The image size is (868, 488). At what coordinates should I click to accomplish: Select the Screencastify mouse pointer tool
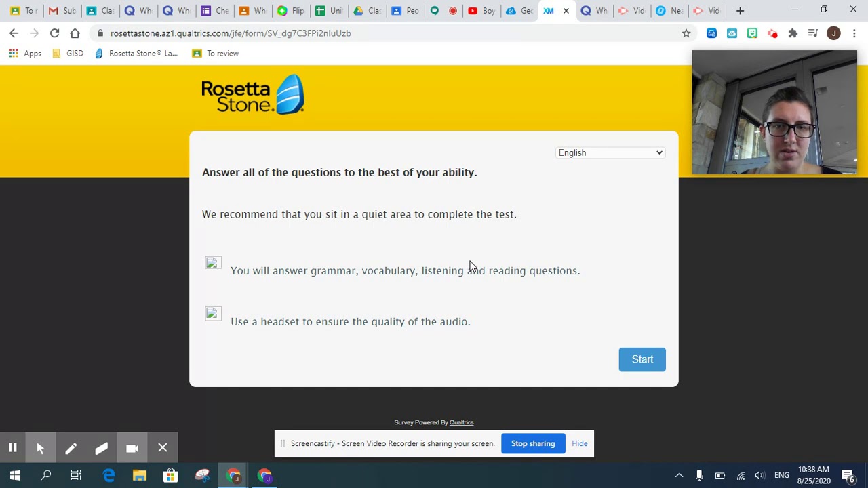click(40, 448)
